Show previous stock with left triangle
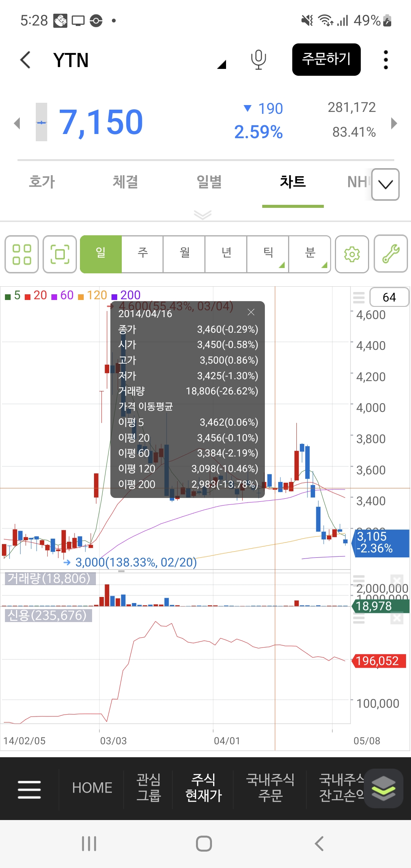This screenshot has height=868, width=411. click(17, 123)
